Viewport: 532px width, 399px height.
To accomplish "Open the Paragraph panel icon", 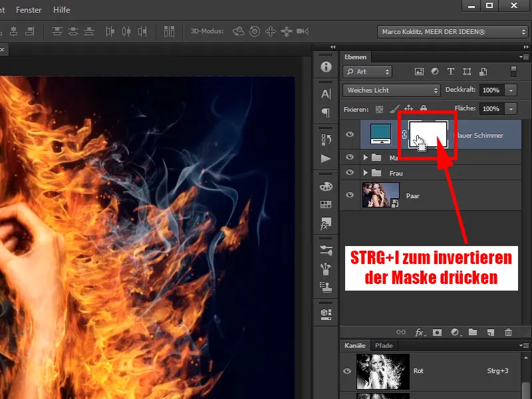I will pyautogui.click(x=326, y=112).
